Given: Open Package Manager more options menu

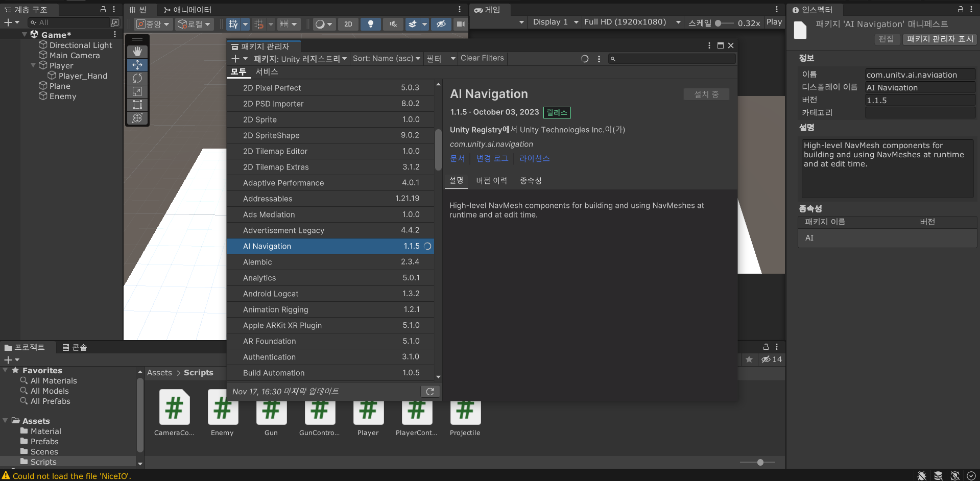Looking at the screenshot, I should coord(599,59).
